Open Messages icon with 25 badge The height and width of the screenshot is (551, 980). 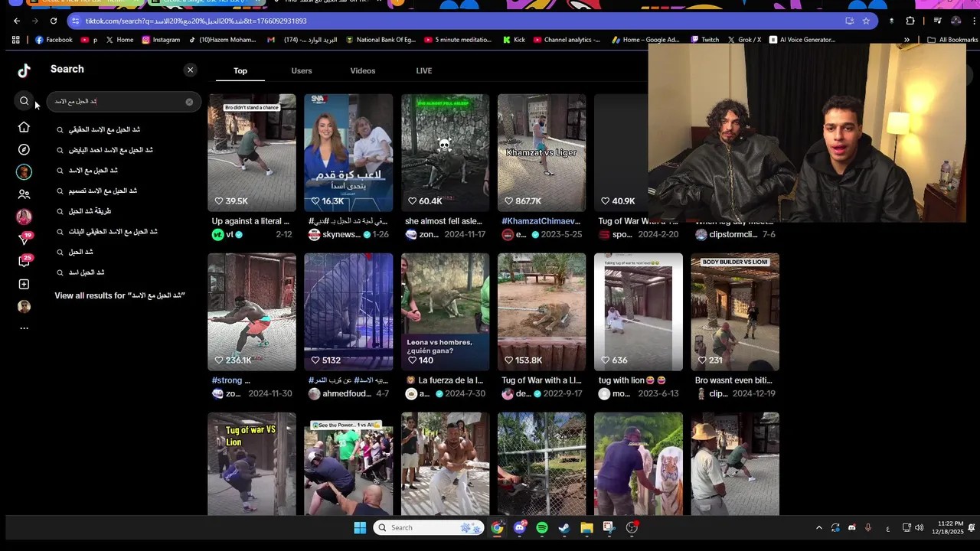click(24, 261)
